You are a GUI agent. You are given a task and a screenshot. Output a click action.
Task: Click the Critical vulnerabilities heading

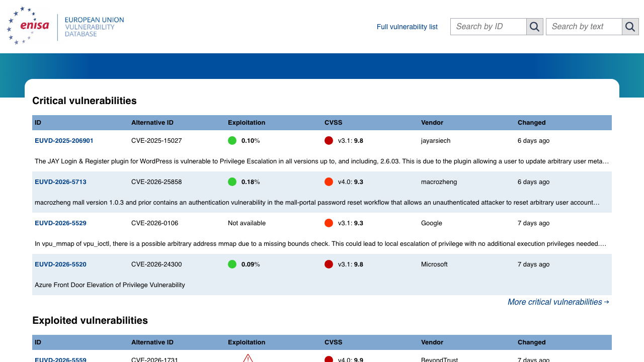coord(85,101)
